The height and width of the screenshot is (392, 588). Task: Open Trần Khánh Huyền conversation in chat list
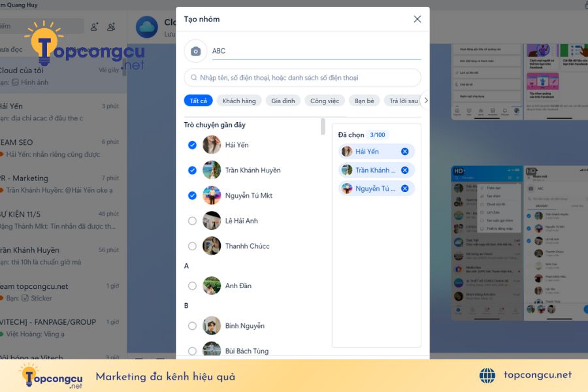[x=62, y=256]
